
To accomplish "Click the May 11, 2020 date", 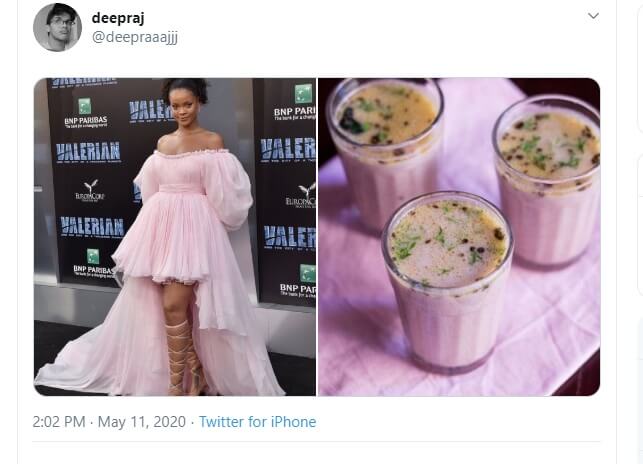I will [141, 422].
